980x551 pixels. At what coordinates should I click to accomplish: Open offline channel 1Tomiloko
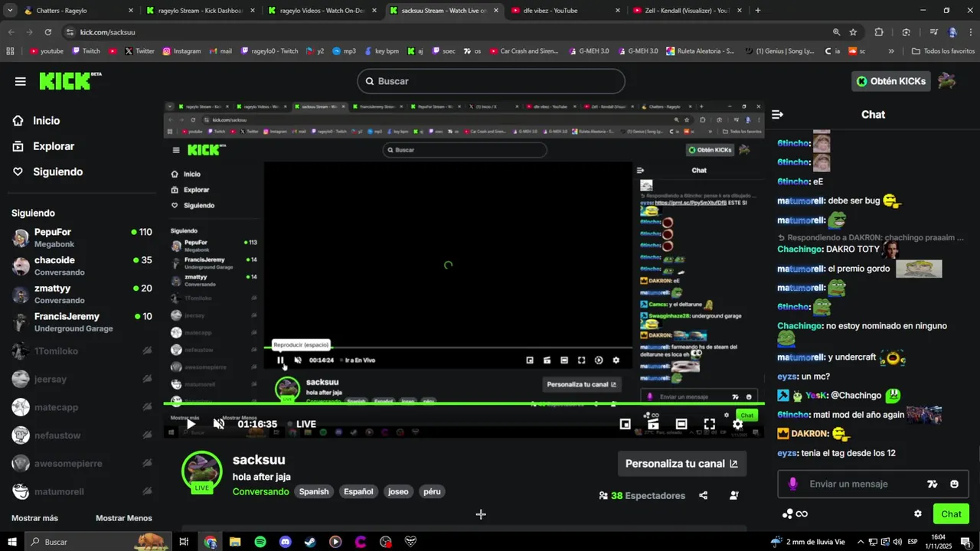click(x=82, y=350)
